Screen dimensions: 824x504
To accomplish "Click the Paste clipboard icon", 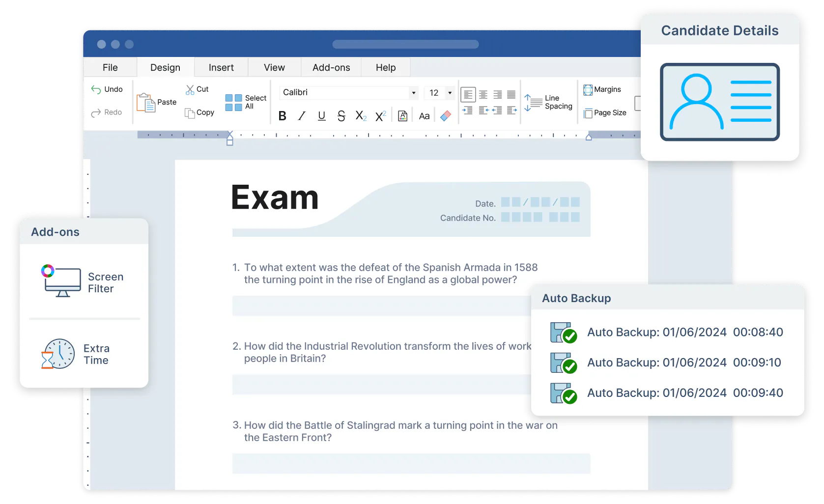I will pos(146,102).
